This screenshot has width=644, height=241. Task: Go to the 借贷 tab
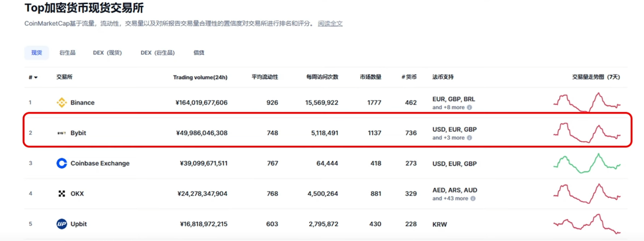tap(198, 53)
